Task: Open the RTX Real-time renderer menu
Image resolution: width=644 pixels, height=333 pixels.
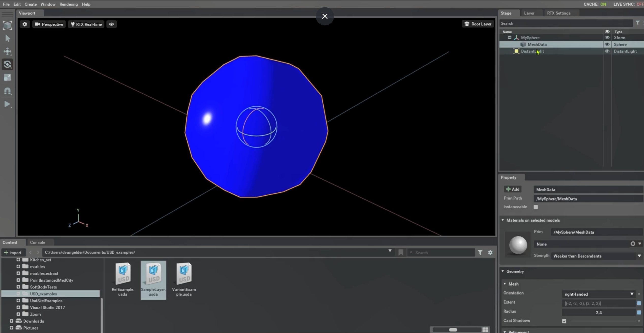Action: 86,24
